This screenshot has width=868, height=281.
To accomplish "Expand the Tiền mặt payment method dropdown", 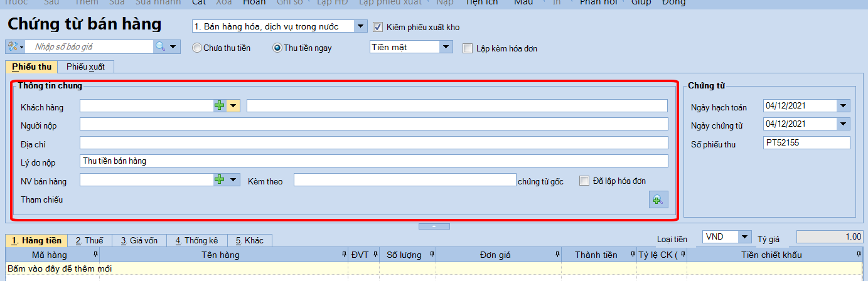I will [446, 47].
